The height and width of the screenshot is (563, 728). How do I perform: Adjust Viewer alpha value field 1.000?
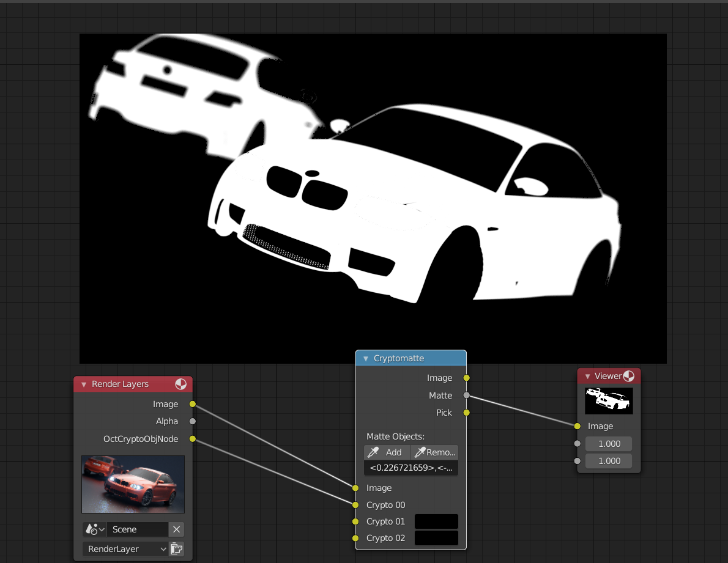pyautogui.click(x=609, y=444)
